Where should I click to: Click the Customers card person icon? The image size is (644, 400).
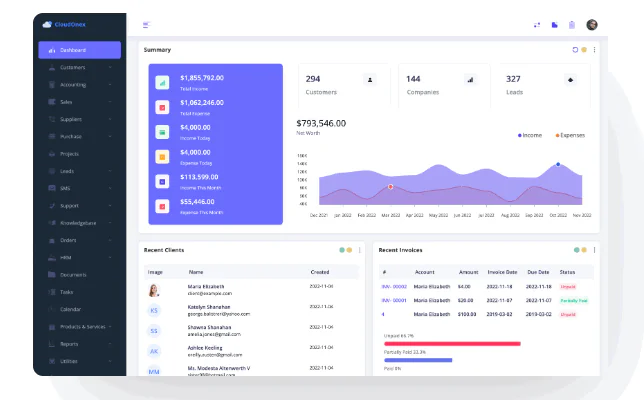pos(370,80)
